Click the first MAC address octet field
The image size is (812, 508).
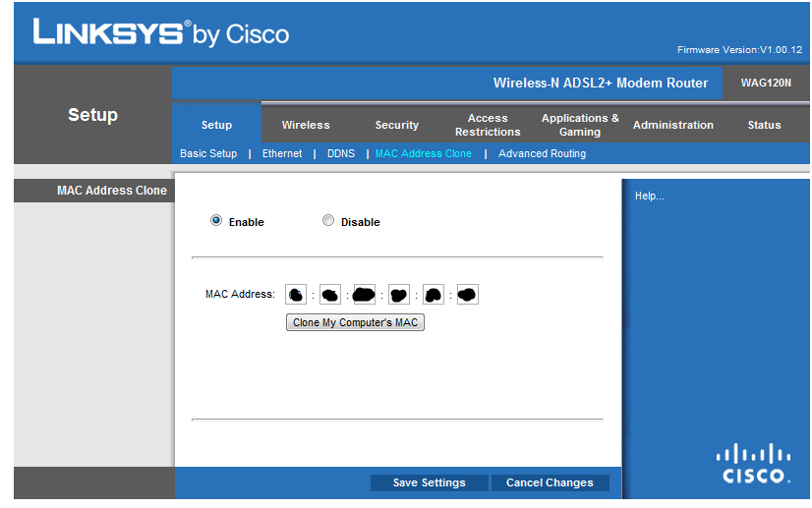296,294
